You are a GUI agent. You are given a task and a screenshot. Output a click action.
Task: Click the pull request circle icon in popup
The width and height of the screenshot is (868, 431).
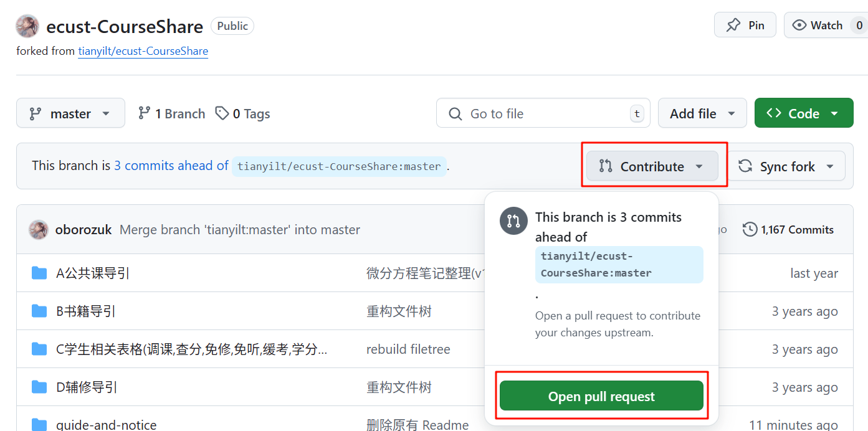point(513,220)
